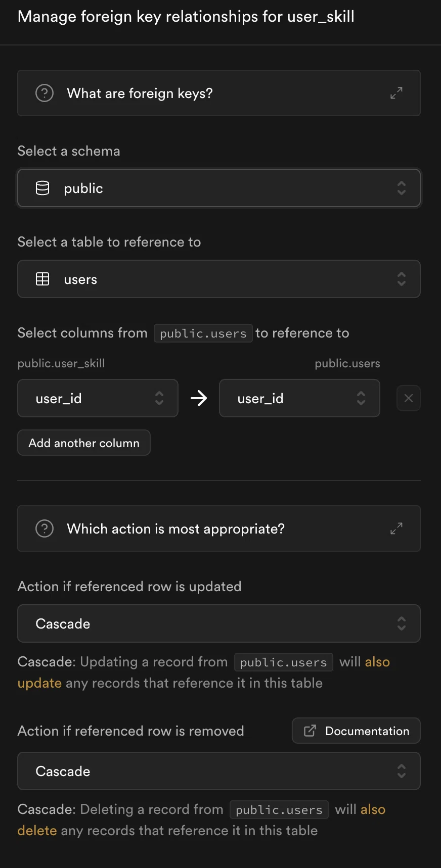Open the schema dropdown showing 'public'
441x868 pixels.
219,188
